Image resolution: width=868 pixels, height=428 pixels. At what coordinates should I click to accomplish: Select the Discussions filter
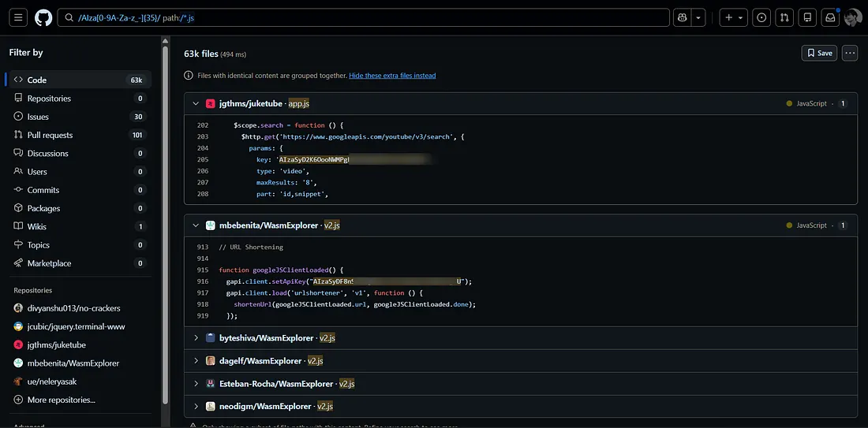80,153
